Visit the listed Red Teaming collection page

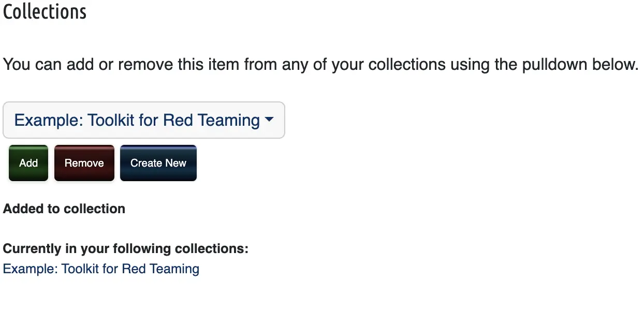click(101, 269)
